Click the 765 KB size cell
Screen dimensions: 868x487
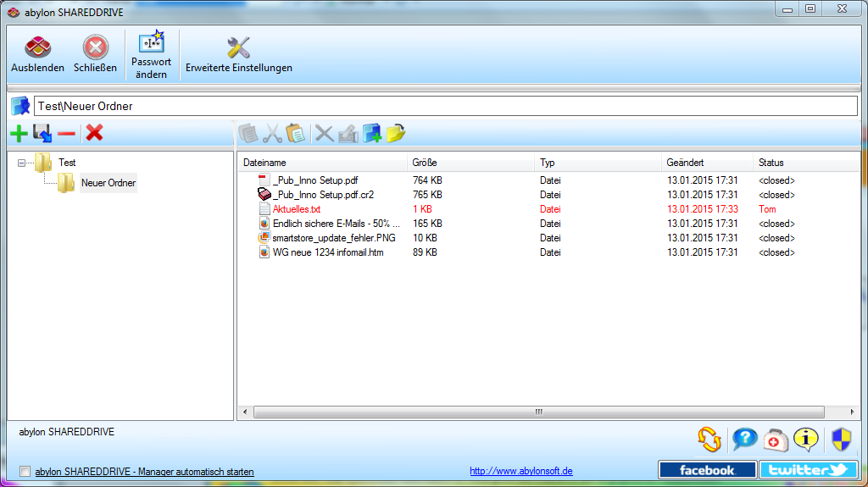(x=427, y=194)
